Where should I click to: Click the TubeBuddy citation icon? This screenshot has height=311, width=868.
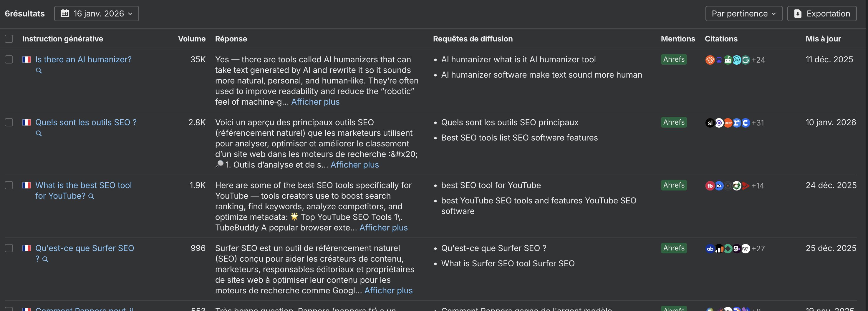click(710, 185)
